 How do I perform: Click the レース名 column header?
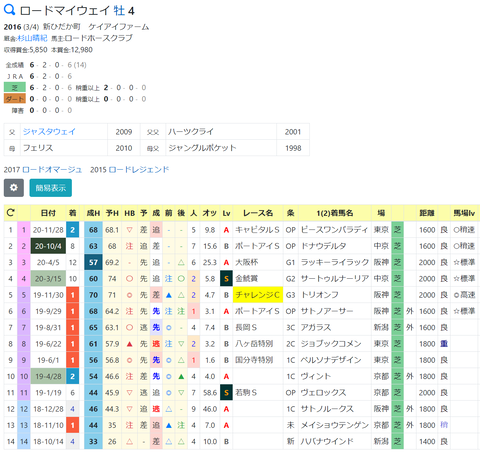[258, 213]
